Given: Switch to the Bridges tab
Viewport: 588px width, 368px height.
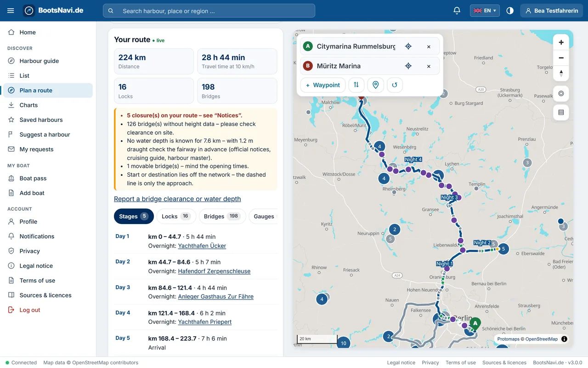Looking at the screenshot, I should coord(222,216).
